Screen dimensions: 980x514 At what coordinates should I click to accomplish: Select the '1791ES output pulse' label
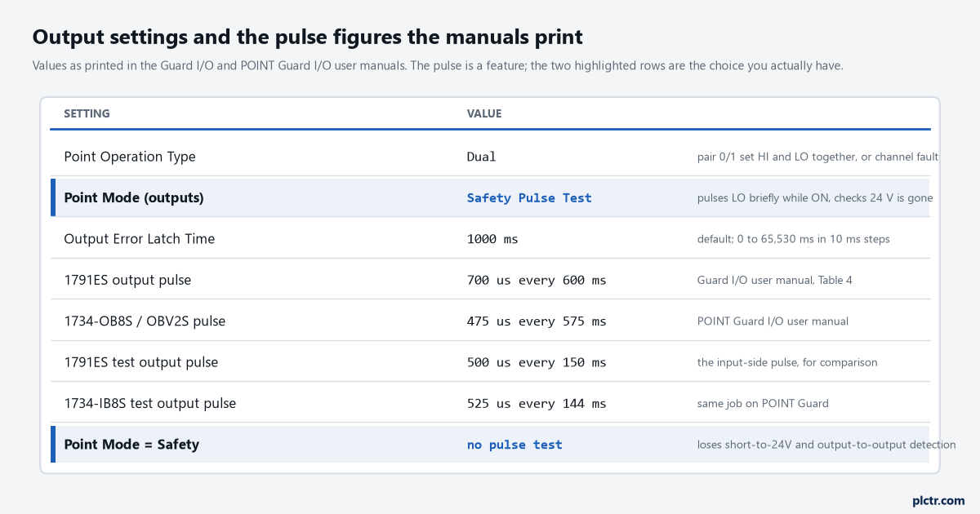(127, 280)
